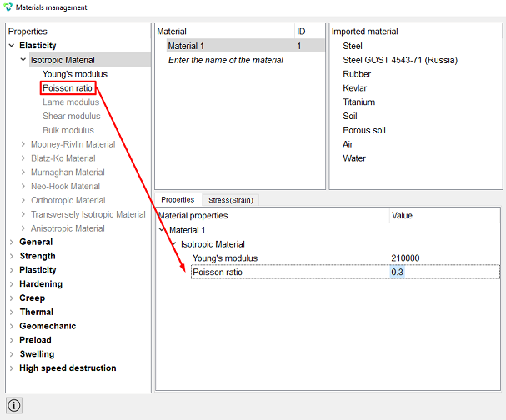
Task: Expand the Thermal category
Action: point(12,312)
